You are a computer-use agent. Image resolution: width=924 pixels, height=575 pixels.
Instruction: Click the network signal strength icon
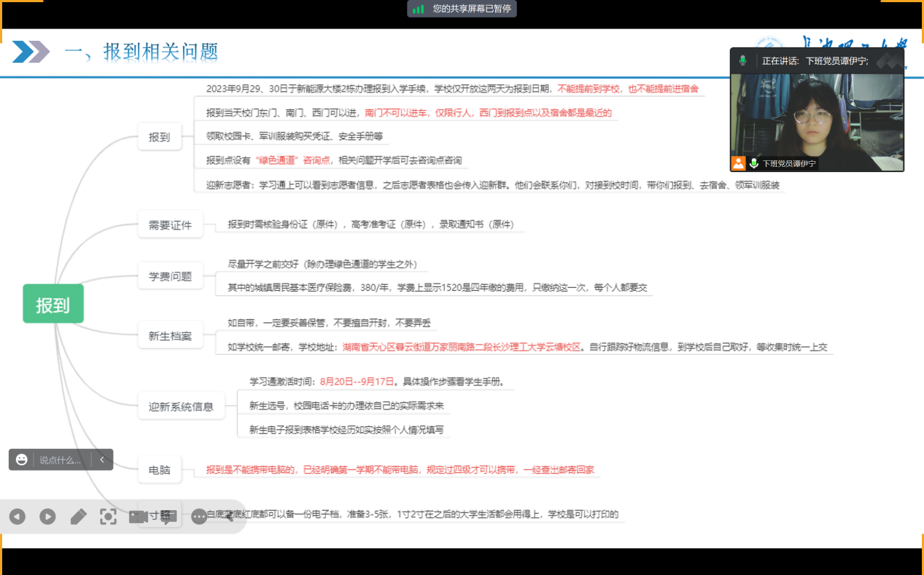coord(418,9)
